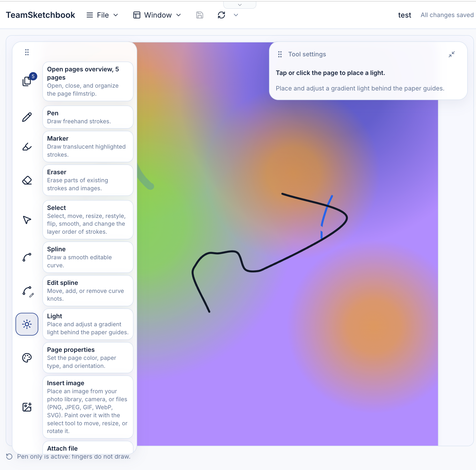The image size is (476, 470).
Task: Select the Spline tool icon
Action: 27,257
